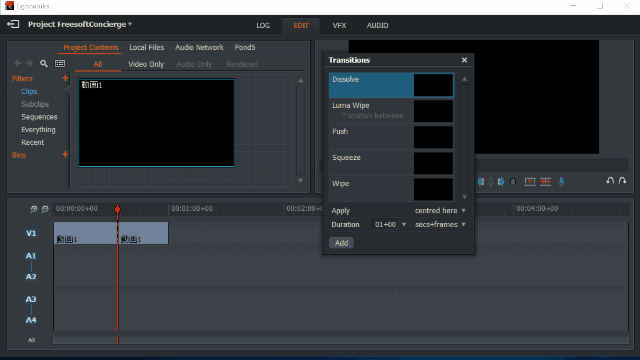Select the Audio Only filter tab
The image size is (640, 360).
point(194,64)
